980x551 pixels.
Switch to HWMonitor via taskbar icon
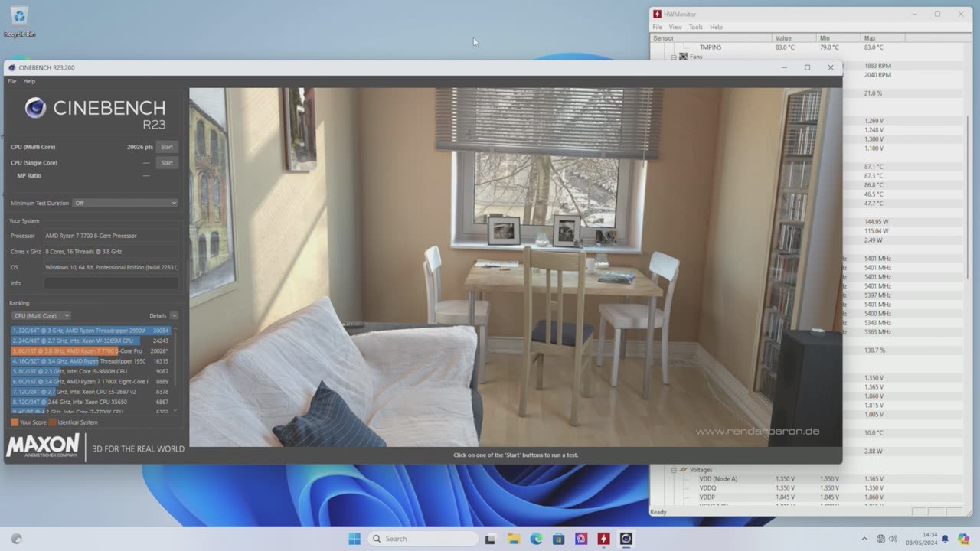click(603, 539)
